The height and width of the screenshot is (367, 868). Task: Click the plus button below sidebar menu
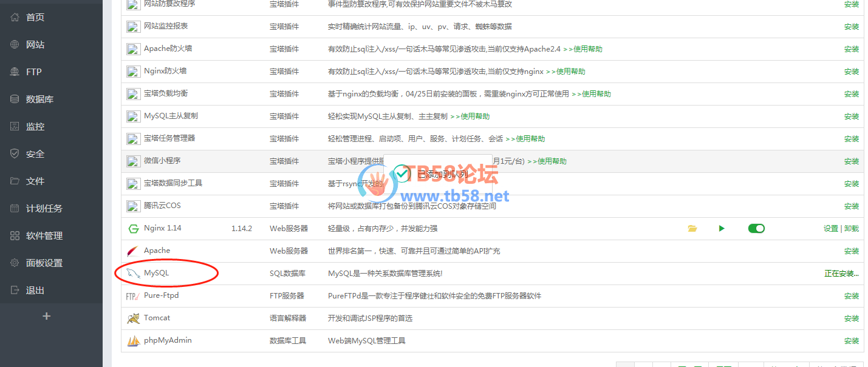pos(47,316)
